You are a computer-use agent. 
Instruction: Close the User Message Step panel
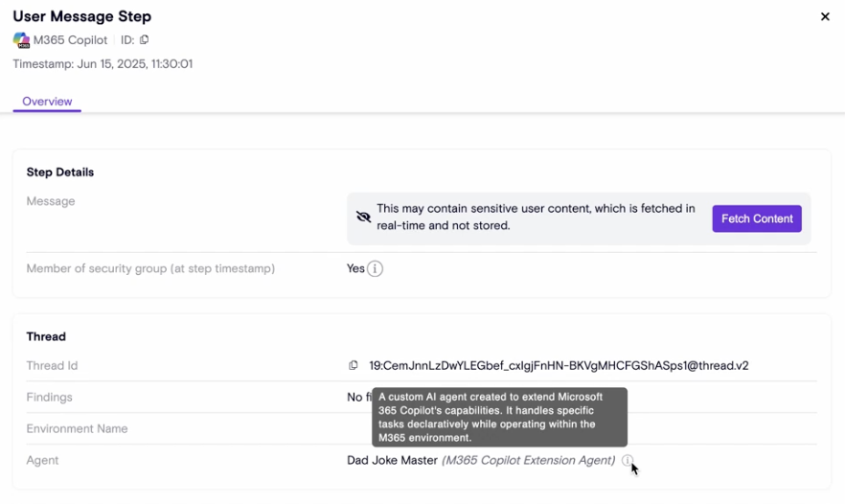[x=825, y=16]
